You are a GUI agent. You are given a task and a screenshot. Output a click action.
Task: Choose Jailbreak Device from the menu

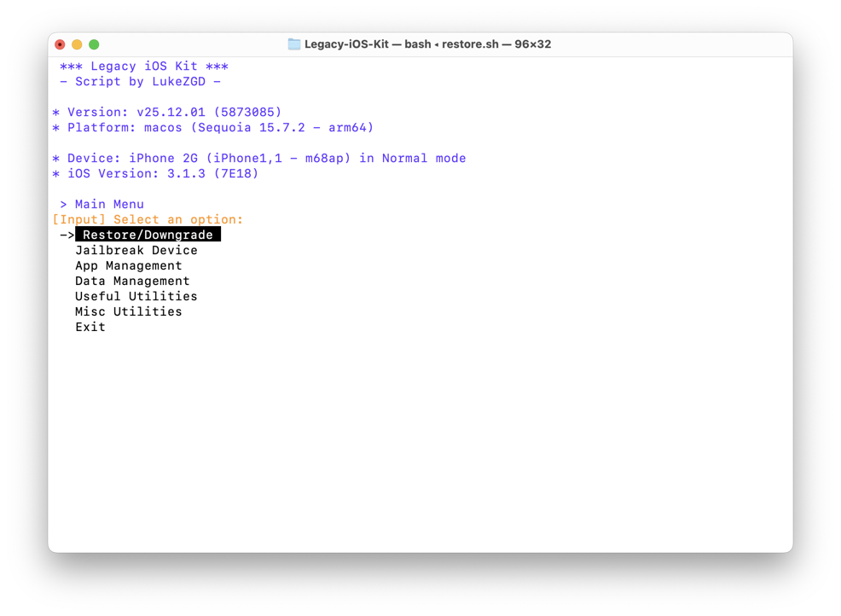136,250
